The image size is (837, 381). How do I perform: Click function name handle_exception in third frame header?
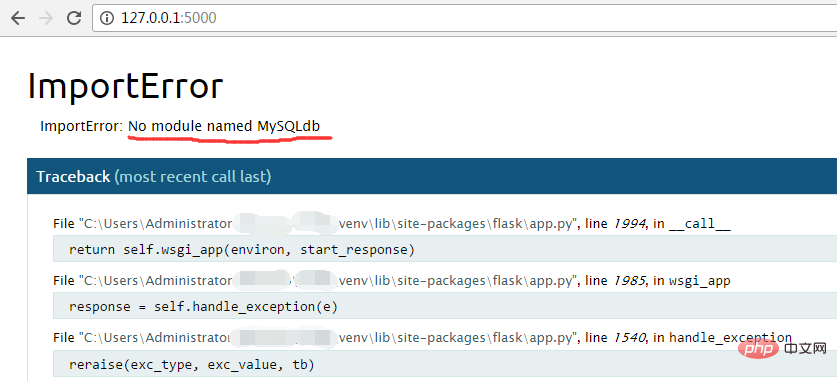coord(730,338)
